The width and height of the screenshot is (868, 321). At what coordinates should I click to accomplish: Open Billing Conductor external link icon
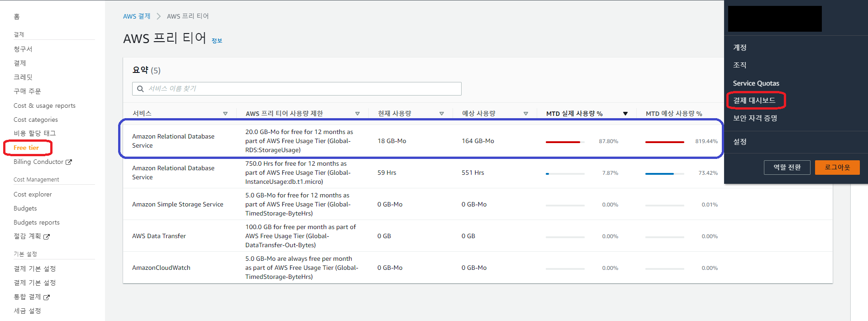pos(69,162)
